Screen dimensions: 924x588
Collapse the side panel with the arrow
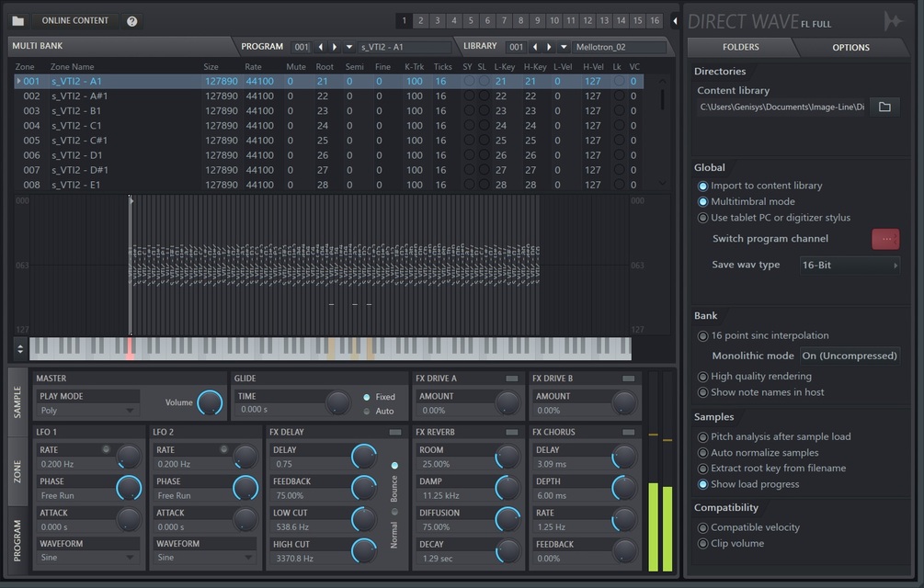coord(675,21)
